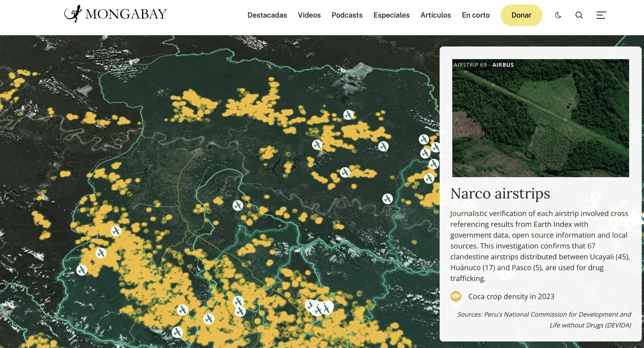The width and height of the screenshot is (644, 348).
Task: Open the hamburger menu
Action: [x=601, y=15]
